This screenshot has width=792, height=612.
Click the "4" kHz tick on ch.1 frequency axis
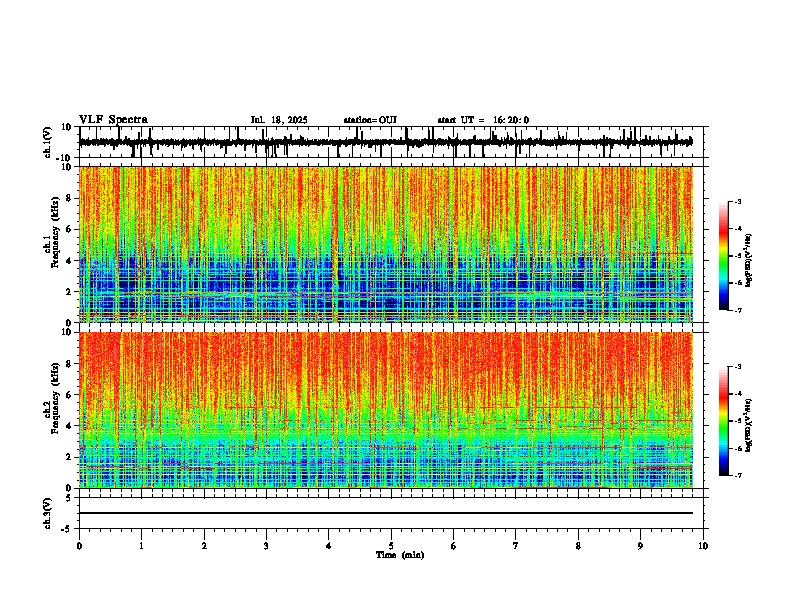tap(69, 261)
